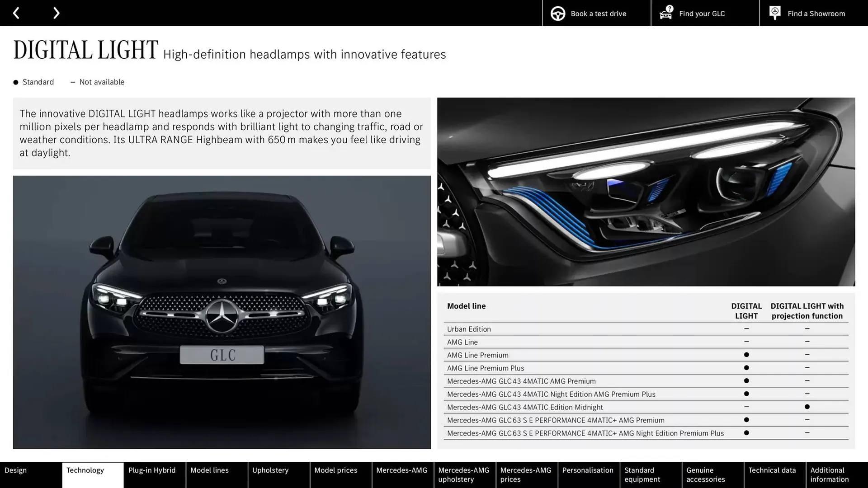Switch to the Design tab
Screen dimensions: 868x488
tap(31, 475)
